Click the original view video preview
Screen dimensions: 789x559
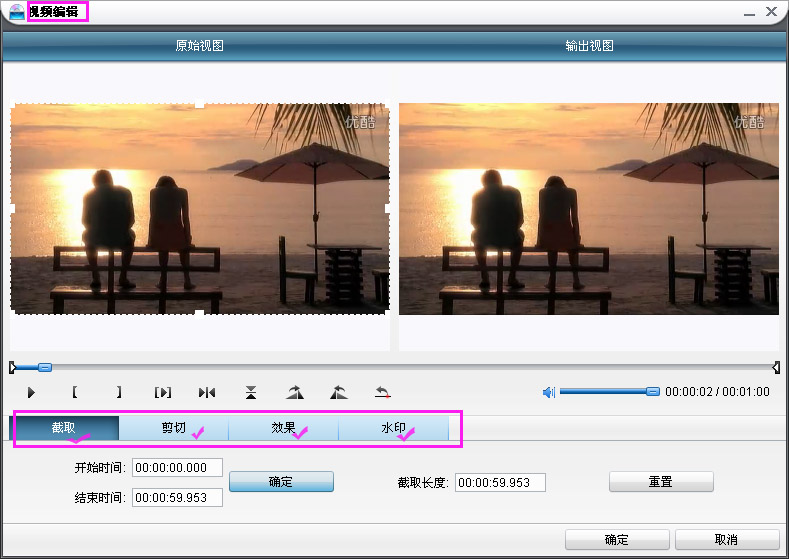click(200, 209)
